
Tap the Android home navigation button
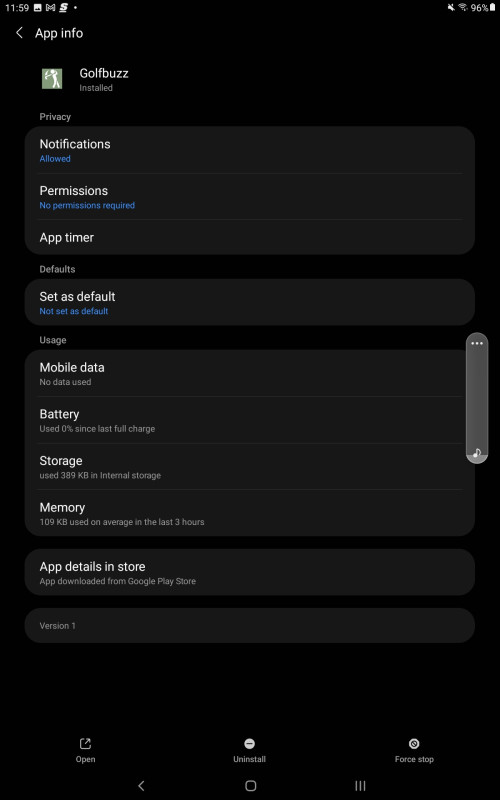(x=250, y=785)
